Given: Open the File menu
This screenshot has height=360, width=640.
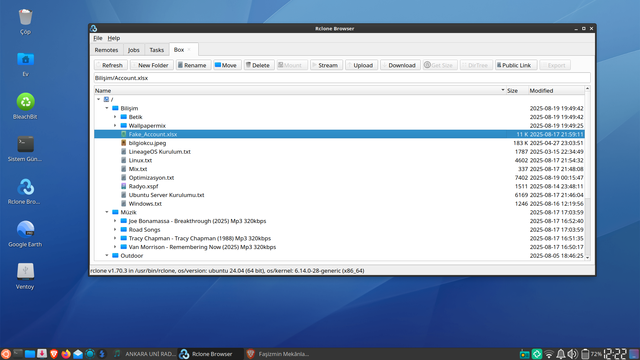Looking at the screenshot, I should point(98,38).
